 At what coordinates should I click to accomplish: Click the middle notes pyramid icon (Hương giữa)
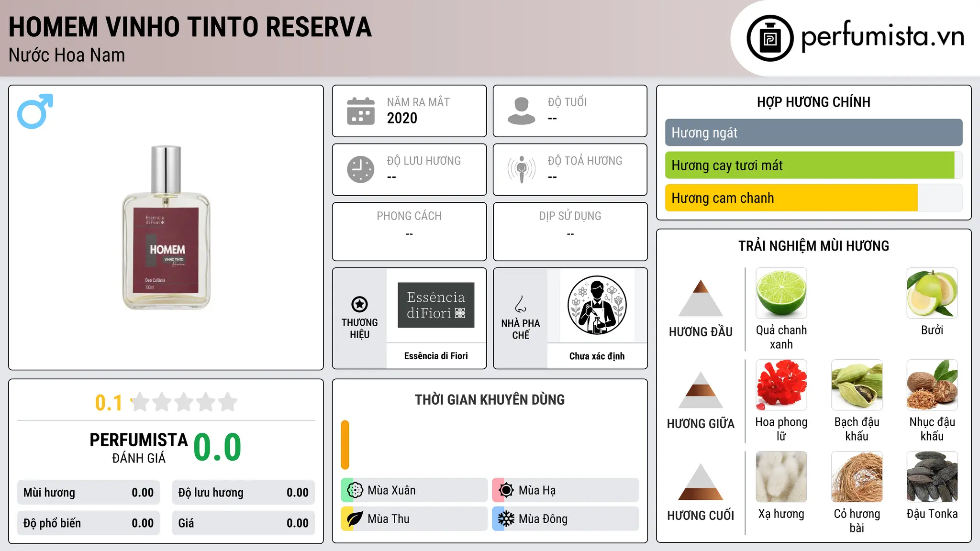[x=701, y=390]
